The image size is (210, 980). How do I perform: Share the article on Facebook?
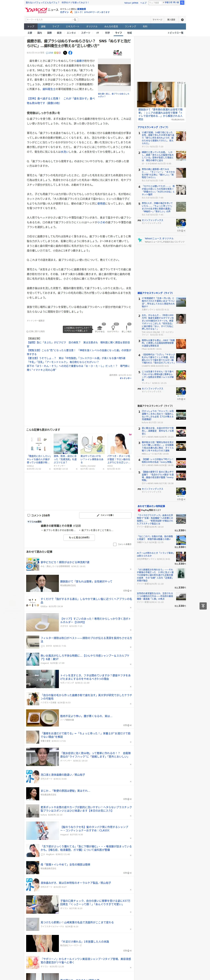coord(70,53)
